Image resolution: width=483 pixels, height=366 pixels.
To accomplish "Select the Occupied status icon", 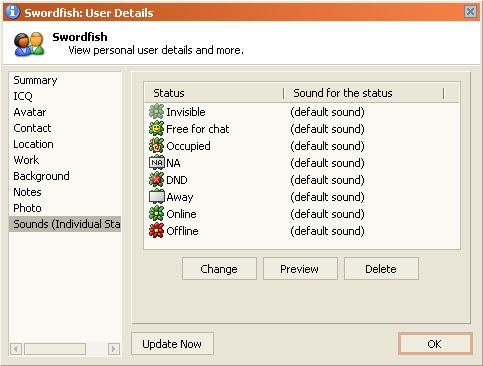I will pos(156,146).
